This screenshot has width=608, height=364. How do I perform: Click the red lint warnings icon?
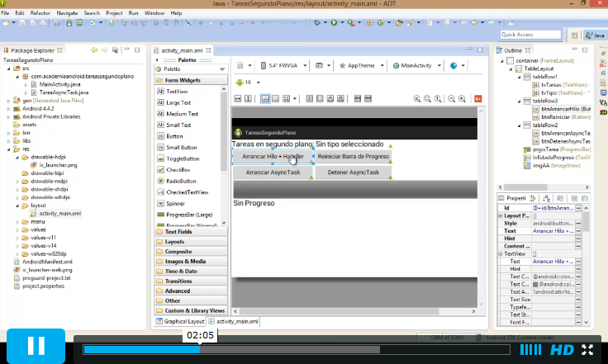point(477,99)
